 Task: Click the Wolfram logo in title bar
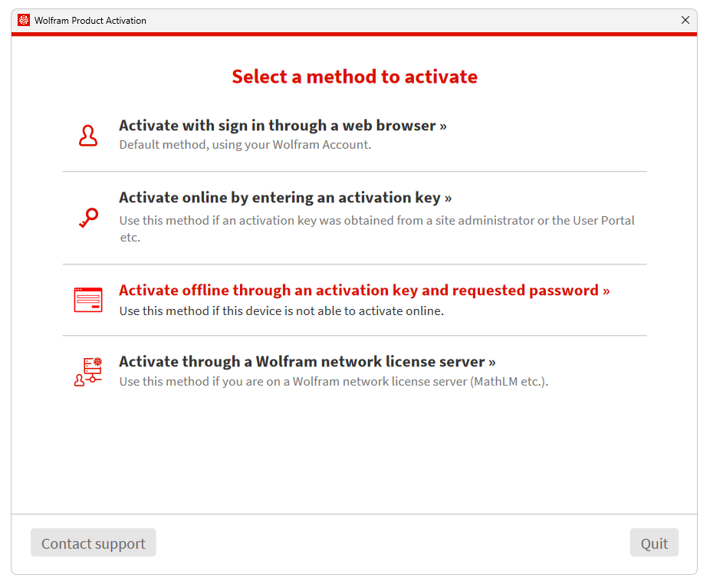[24, 21]
